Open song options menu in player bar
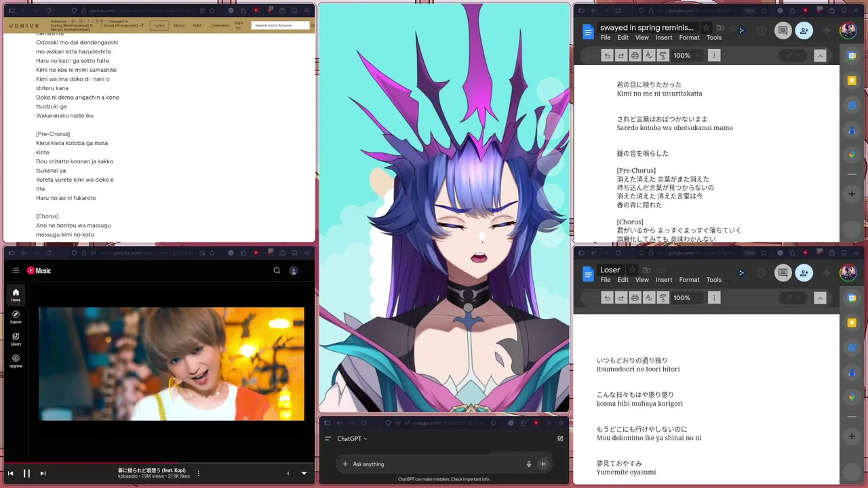 click(x=199, y=473)
